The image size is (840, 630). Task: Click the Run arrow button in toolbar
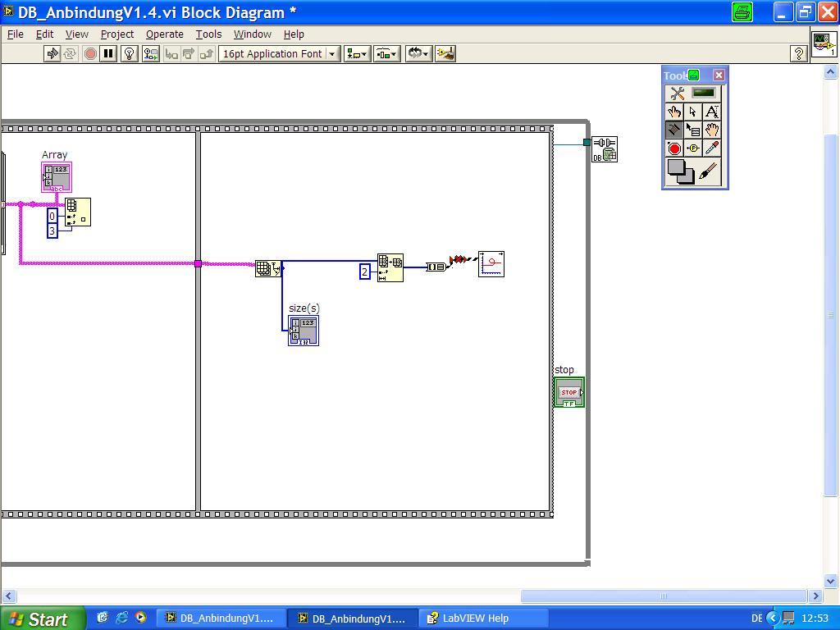(x=52, y=53)
